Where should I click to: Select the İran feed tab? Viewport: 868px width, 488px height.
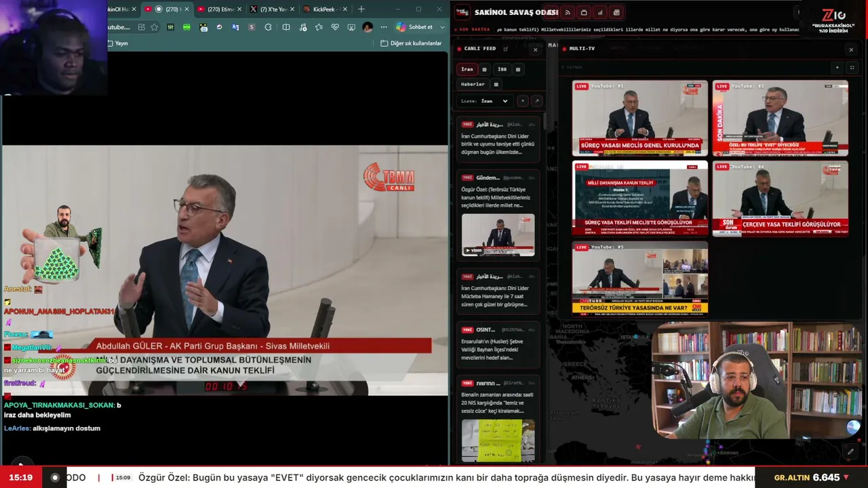tap(467, 69)
